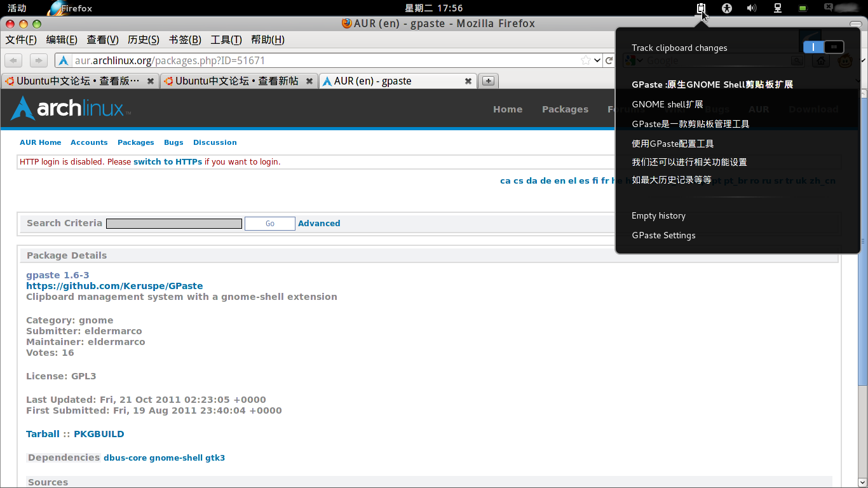
Task: Click the browser forward arrow button
Action: coord(39,60)
